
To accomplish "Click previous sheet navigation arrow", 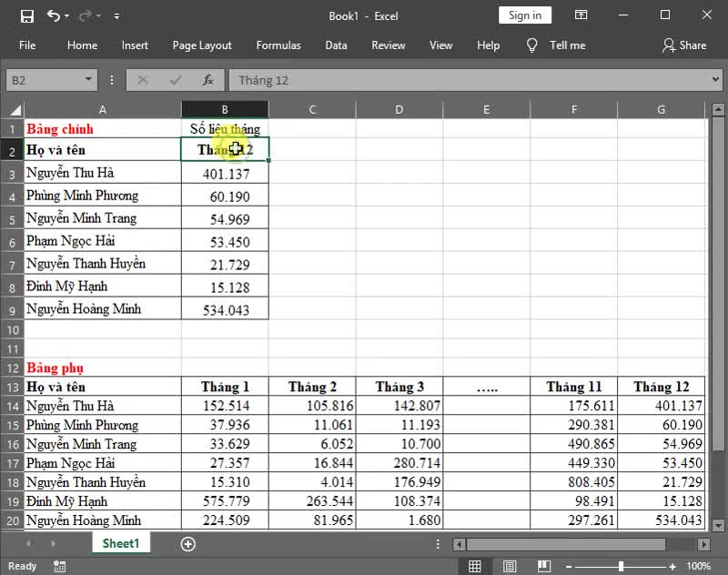I will [x=28, y=543].
